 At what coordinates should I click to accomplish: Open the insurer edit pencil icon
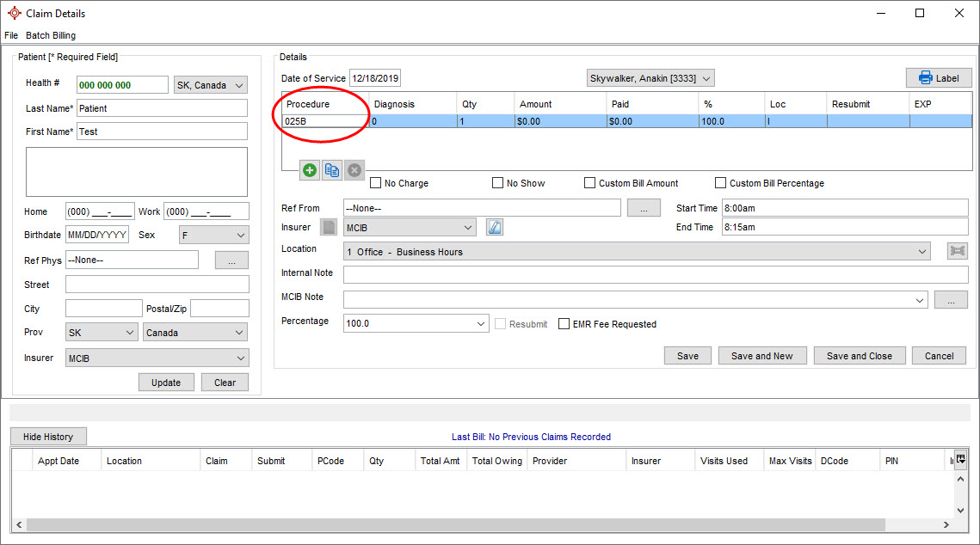click(x=495, y=227)
